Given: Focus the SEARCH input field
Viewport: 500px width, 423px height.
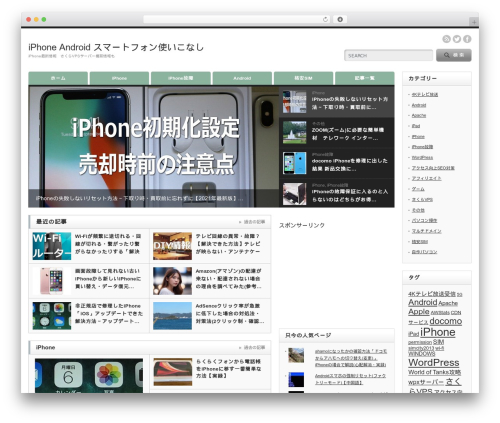Looking at the screenshot, I should coord(388,55).
